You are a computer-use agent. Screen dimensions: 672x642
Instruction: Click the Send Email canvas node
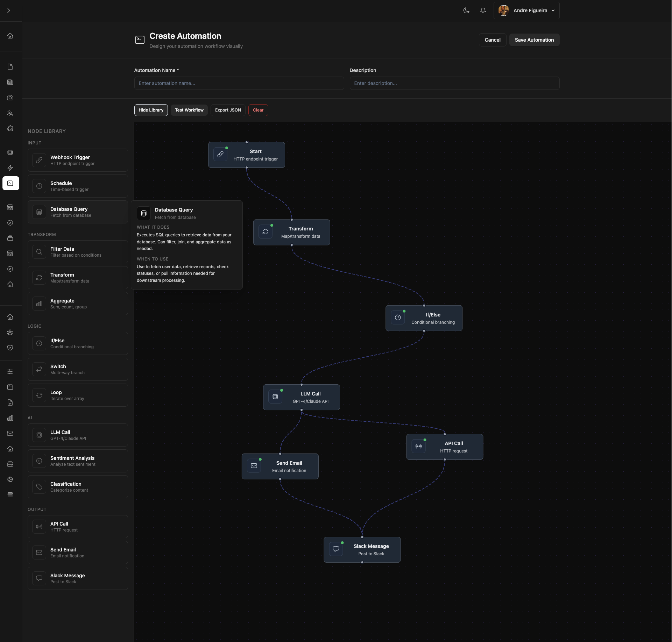tap(280, 466)
